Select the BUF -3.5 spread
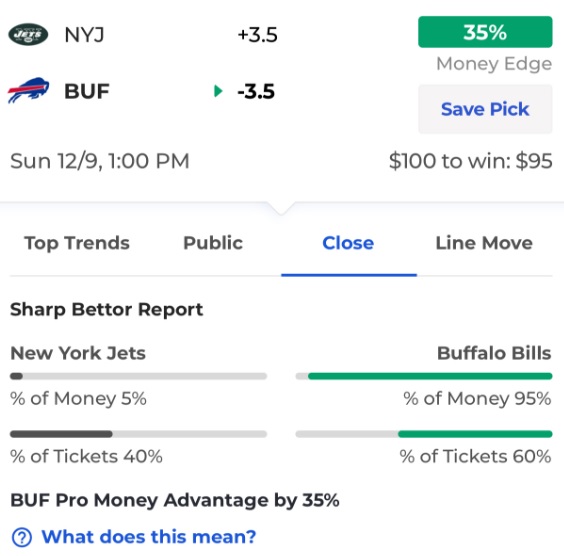The width and height of the screenshot is (564, 556). [256, 91]
